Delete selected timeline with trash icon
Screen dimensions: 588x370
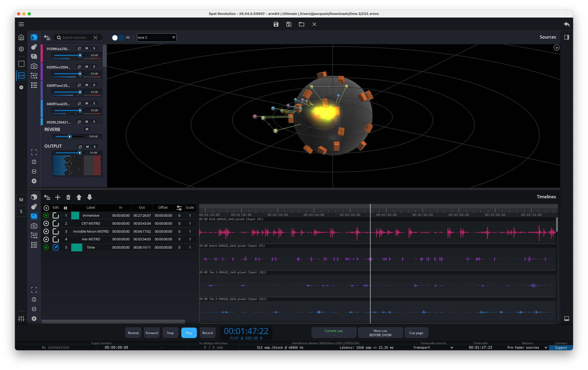pos(68,197)
